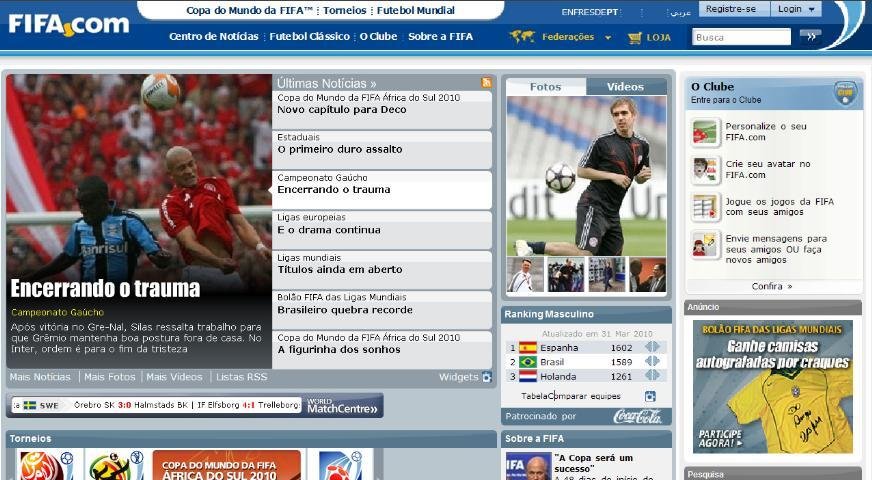872x480 pixels.
Task: Click the Widgets icon under the news list
Action: click(x=487, y=377)
